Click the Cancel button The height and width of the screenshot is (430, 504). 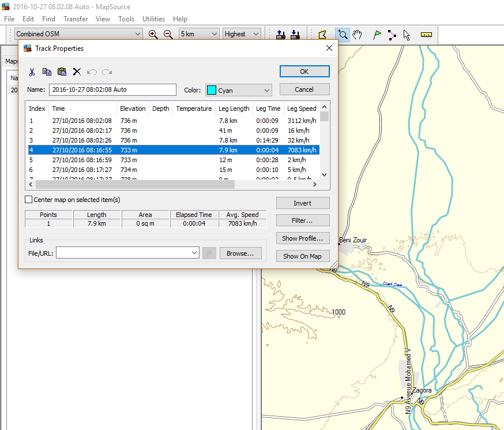(x=304, y=89)
